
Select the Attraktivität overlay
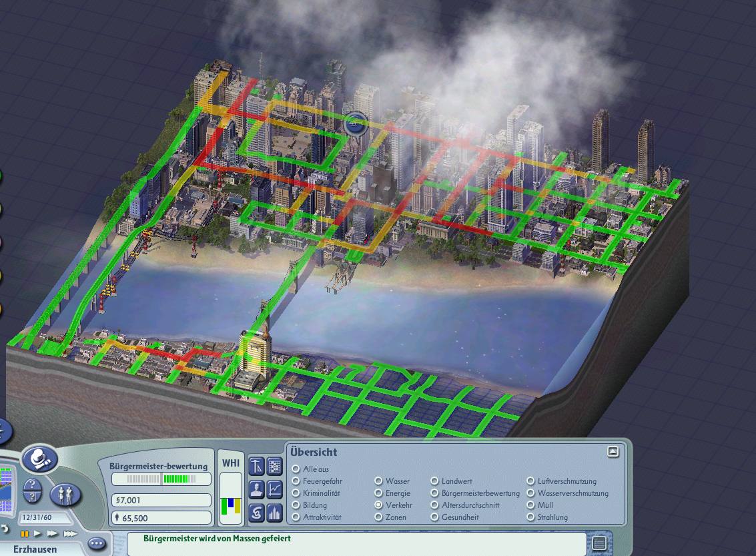pos(296,517)
